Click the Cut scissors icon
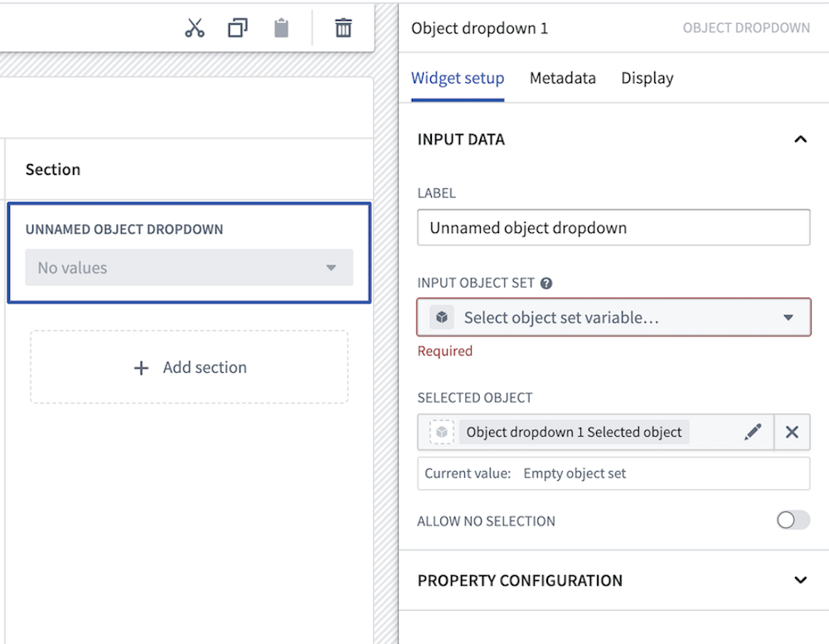 (195, 28)
